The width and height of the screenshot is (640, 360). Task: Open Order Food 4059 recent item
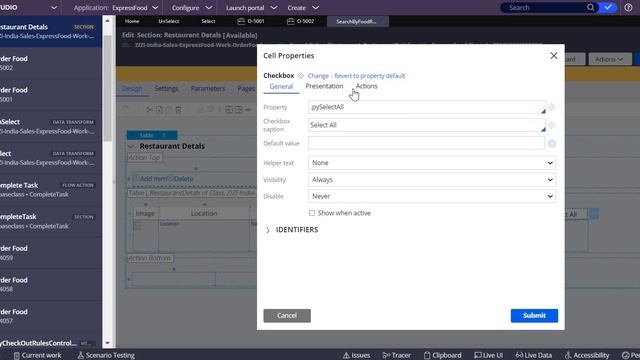point(50,253)
